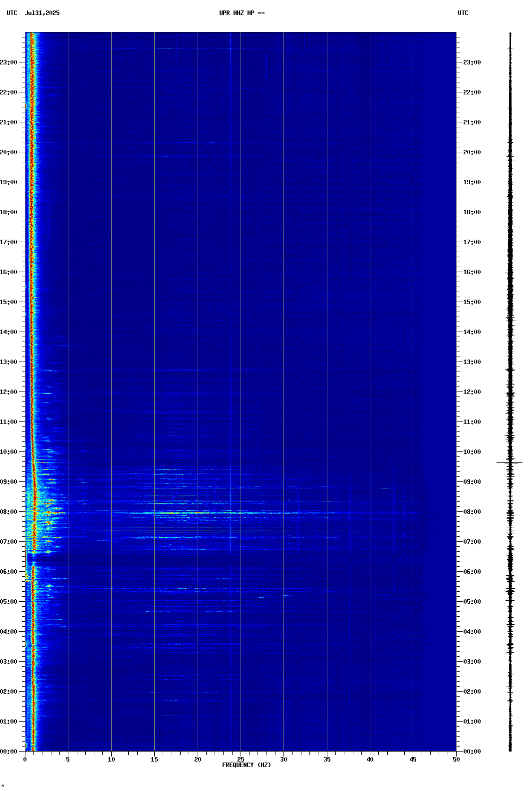
Task: Click the left axis 20:00 time label
Action: pyautogui.click(x=9, y=152)
